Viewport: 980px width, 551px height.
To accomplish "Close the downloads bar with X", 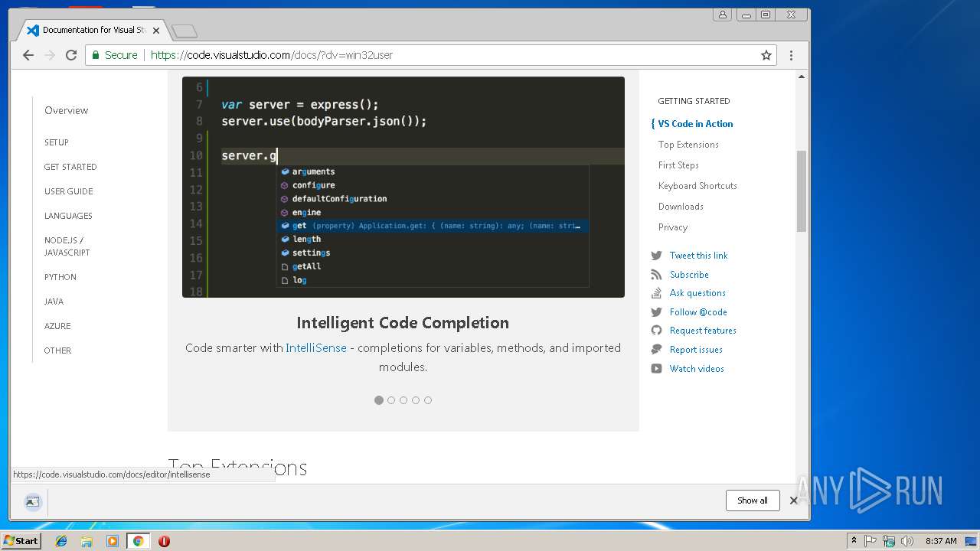I will 794,500.
